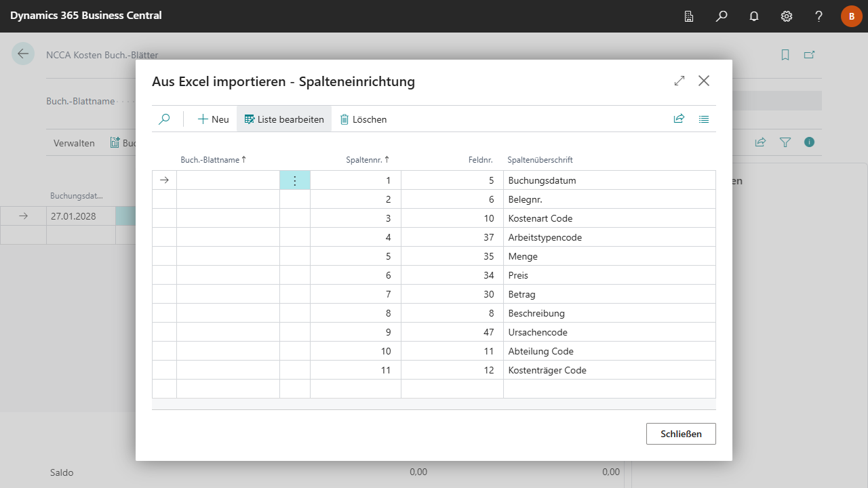This screenshot has width=868, height=488.
Task: Select the Ursachencode column heading cell
Action: [x=609, y=332]
